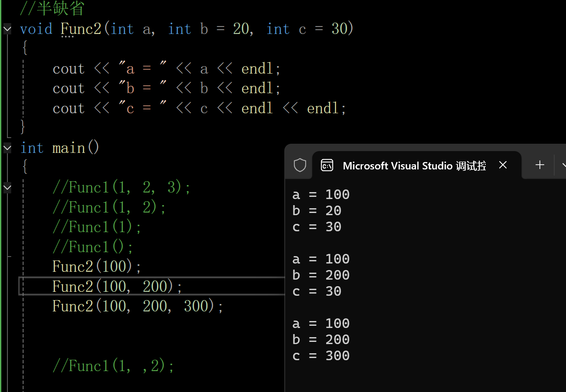Click the code line printing "a = "
This screenshot has width=566, height=392.
[167, 69]
